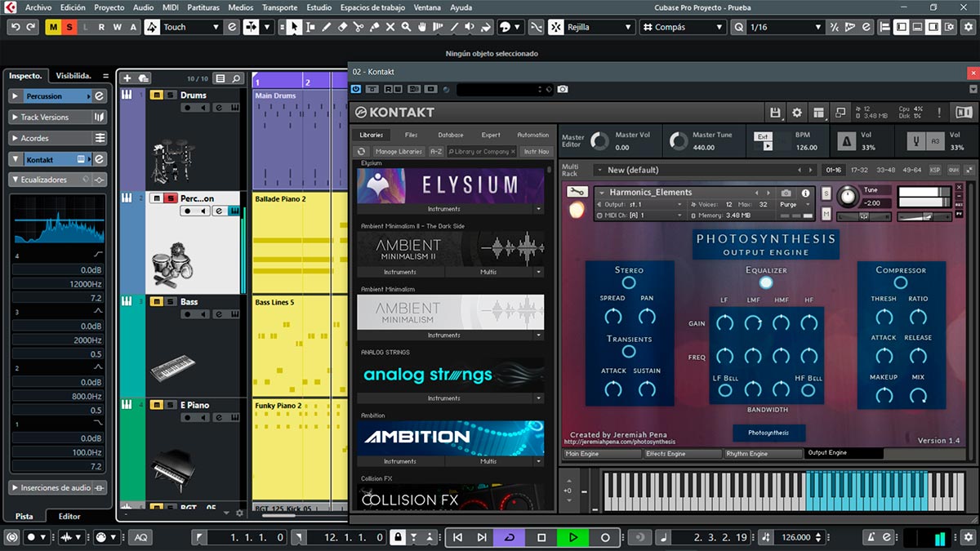This screenshot has width=980, height=551.
Task: Mute the Bass track
Action: coord(155,301)
